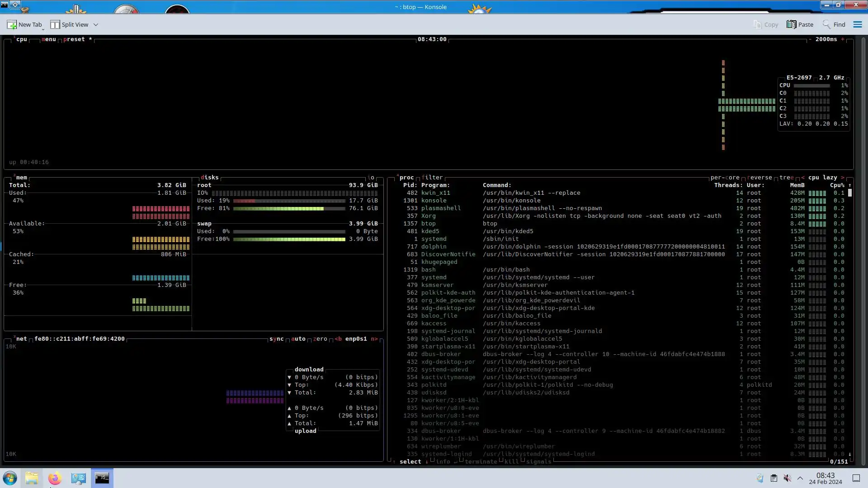The width and height of the screenshot is (868, 488).
Task: Click the preset option in cpu box
Action: [x=74, y=39]
